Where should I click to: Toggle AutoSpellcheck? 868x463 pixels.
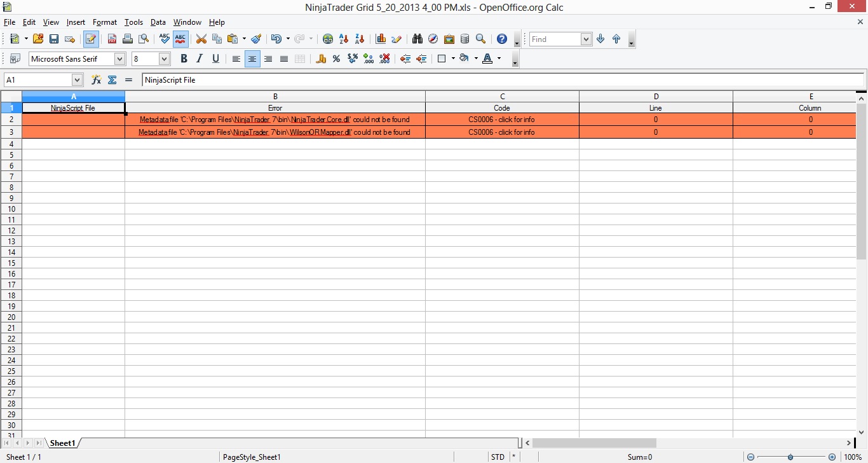pyautogui.click(x=180, y=39)
